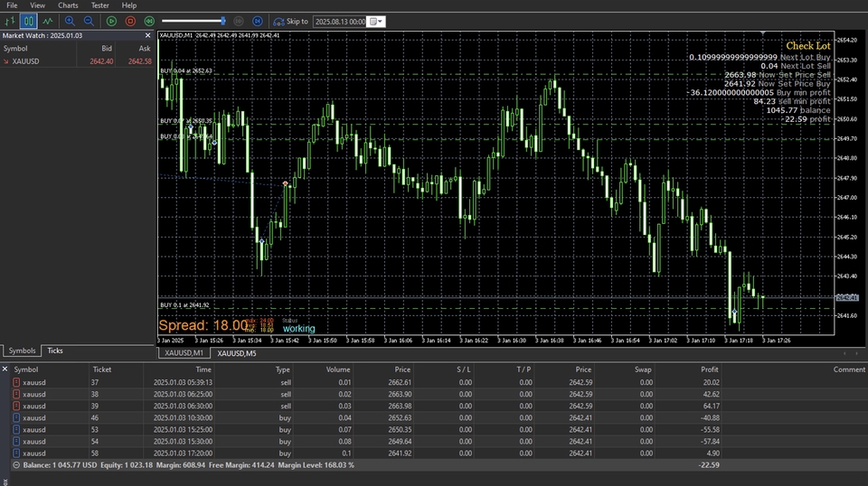
Task: Click the blue step-forward button
Action: click(x=258, y=20)
